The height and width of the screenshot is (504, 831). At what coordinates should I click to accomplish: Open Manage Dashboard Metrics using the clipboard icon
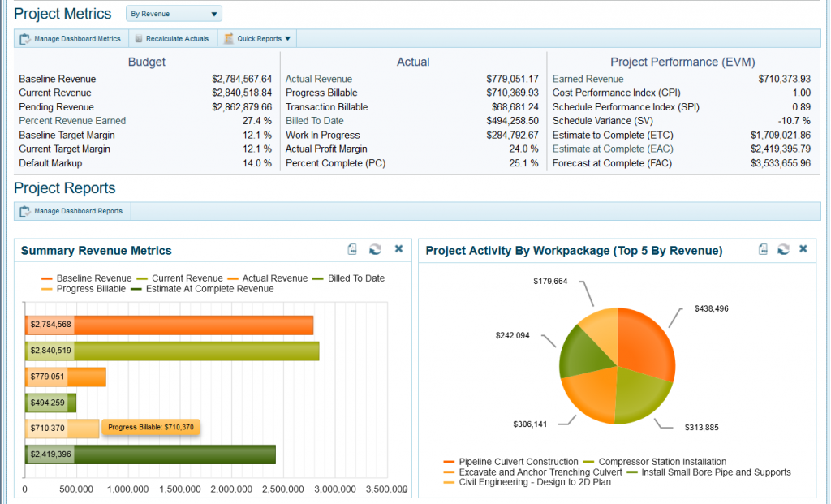[x=25, y=37]
